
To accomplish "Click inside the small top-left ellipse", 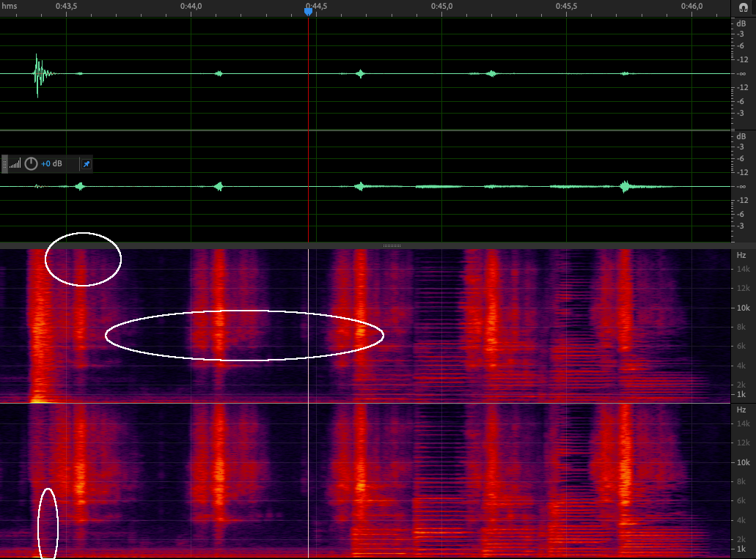I will 83,259.
